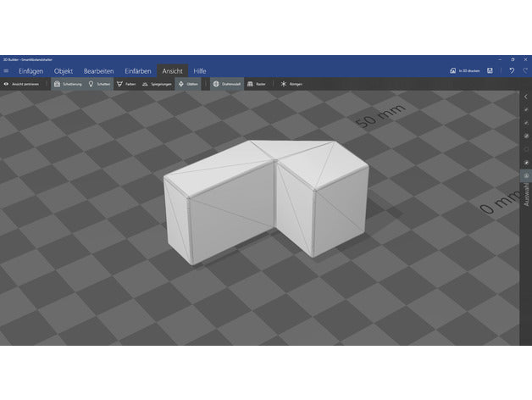The image size is (532, 400).
Task: Click the In 3D drucken button
Action: coord(465,70)
